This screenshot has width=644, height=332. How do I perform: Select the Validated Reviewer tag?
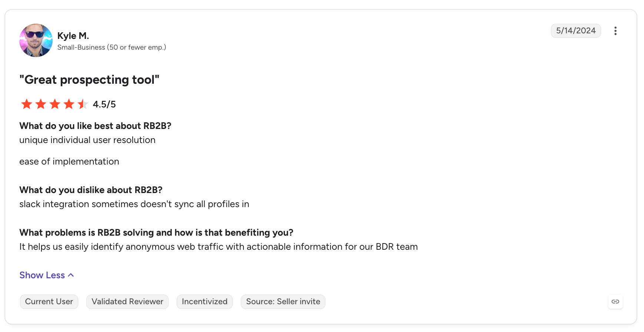coord(127,302)
